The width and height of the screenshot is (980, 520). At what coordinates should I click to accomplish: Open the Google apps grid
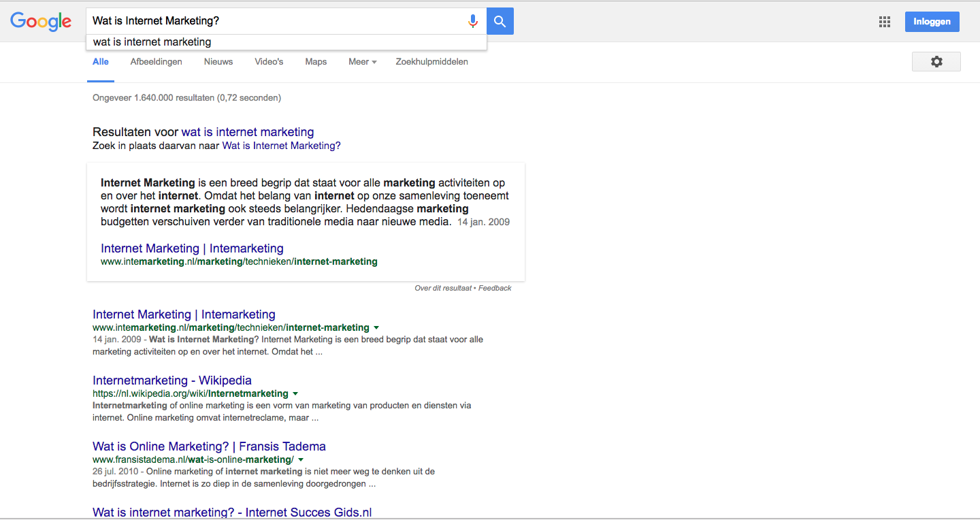(x=885, y=22)
